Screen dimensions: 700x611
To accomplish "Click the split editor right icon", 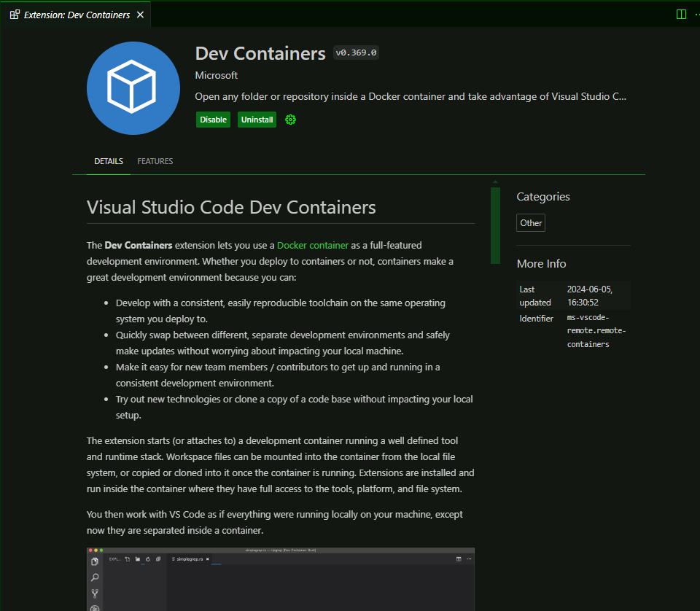I will [x=681, y=15].
